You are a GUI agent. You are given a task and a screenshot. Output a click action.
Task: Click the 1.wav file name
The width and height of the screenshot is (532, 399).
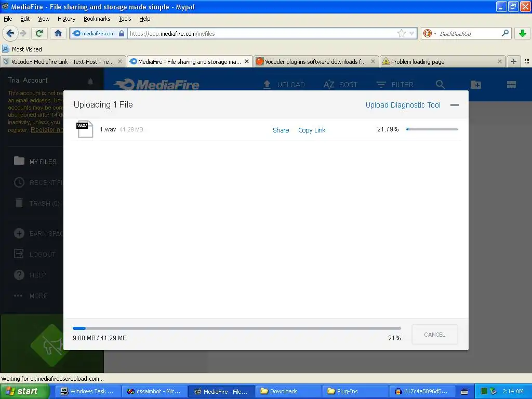point(108,129)
